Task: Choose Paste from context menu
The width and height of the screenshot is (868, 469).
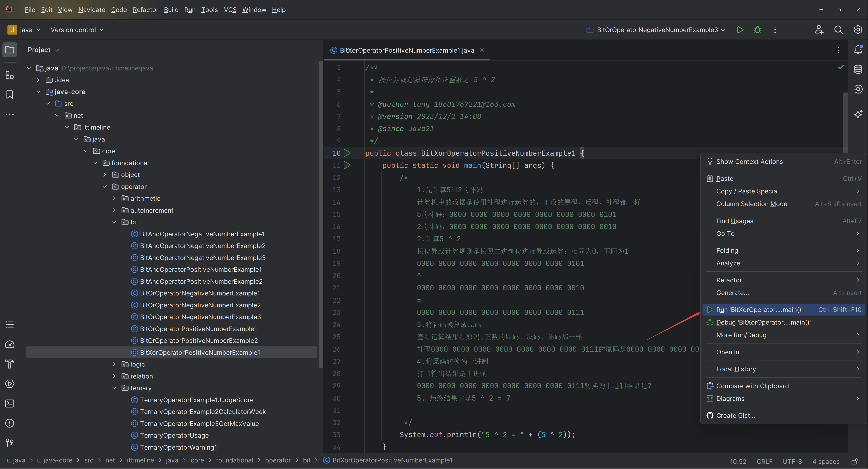Action: pyautogui.click(x=784, y=179)
